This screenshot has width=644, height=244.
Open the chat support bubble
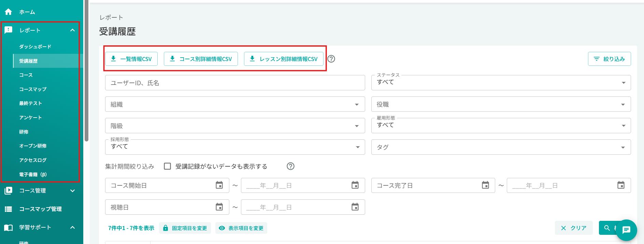(x=627, y=230)
